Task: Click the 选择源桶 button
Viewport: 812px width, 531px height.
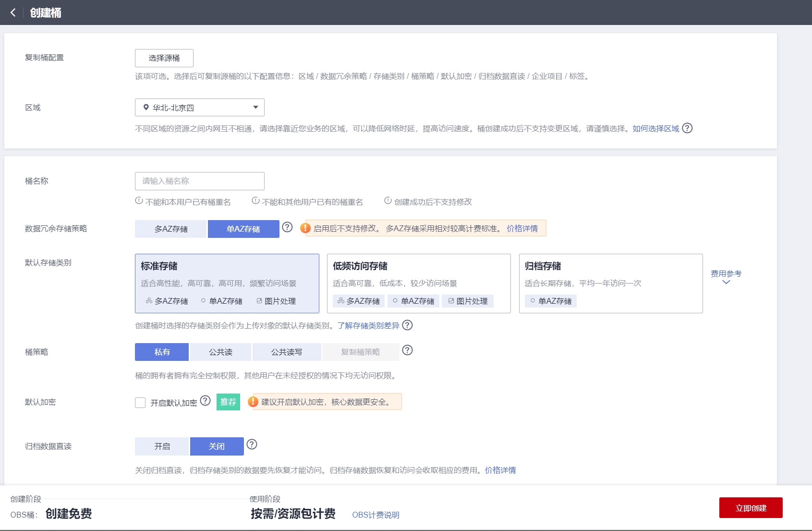Action: tap(164, 58)
